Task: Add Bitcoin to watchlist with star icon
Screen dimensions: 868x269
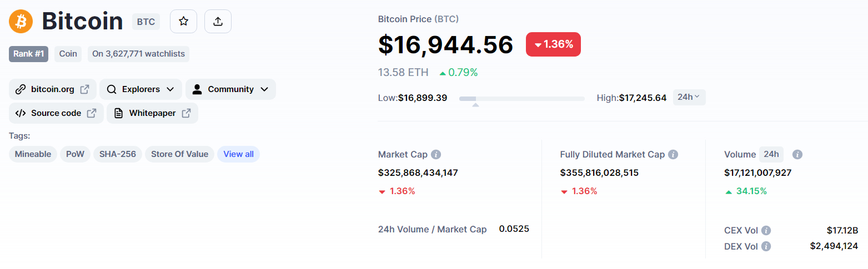Action: coord(183,22)
